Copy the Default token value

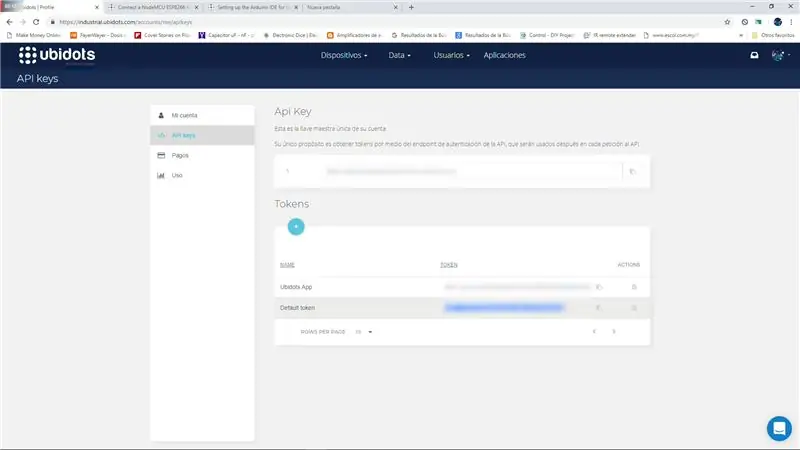click(598, 308)
